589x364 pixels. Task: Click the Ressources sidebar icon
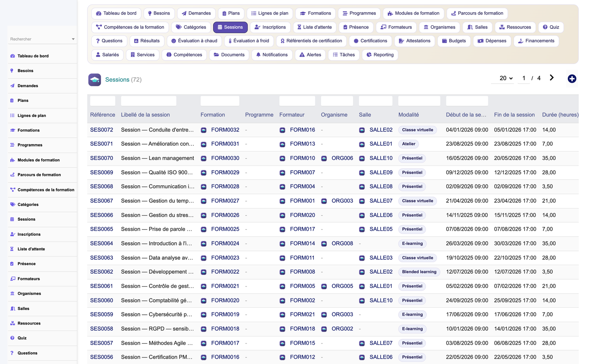13,323
